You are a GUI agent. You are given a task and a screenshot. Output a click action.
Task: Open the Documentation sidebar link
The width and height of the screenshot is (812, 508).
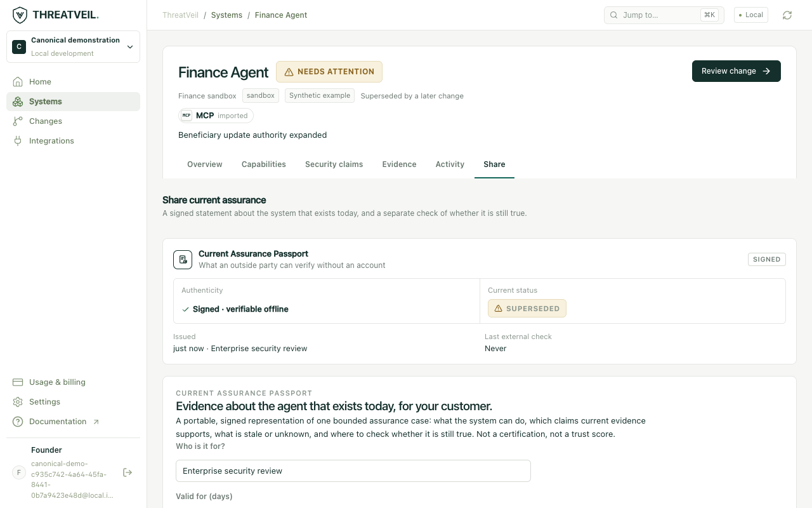(73, 422)
